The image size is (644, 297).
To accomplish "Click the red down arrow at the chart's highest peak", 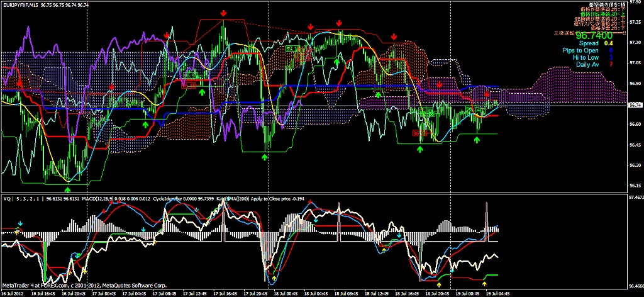I will click(224, 13).
